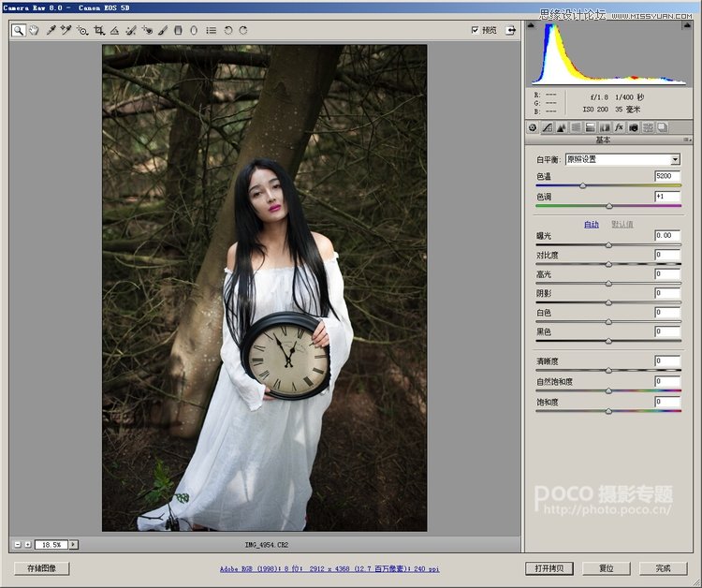The image size is (702, 588).
Task: Open workflow options link Adobe RGB (1998)
Action: tap(329, 568)
